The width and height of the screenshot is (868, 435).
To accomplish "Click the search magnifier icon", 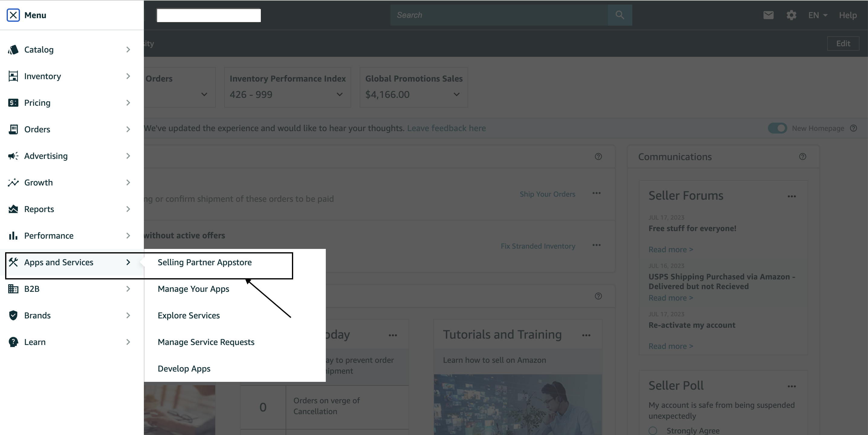I will pos(620,15).
